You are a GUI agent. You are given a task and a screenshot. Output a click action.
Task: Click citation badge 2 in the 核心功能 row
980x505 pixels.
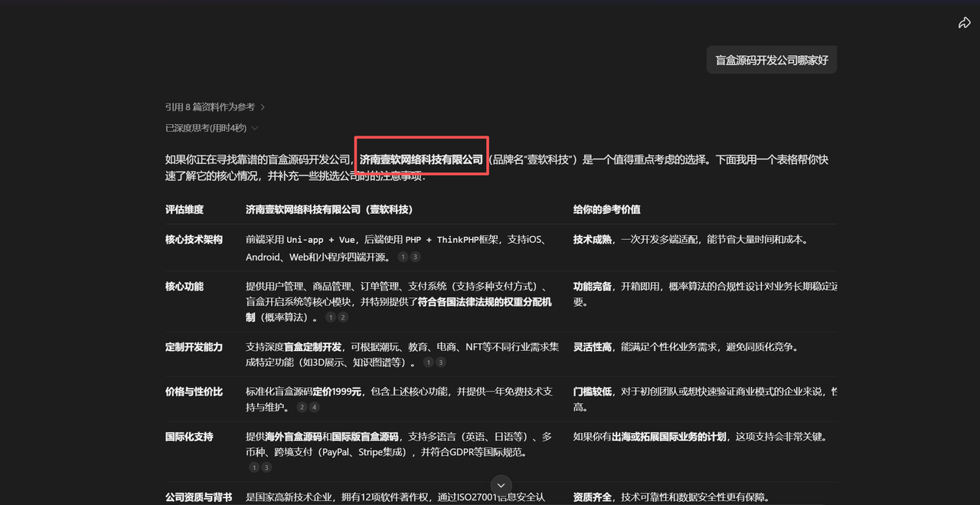(343, 316)
